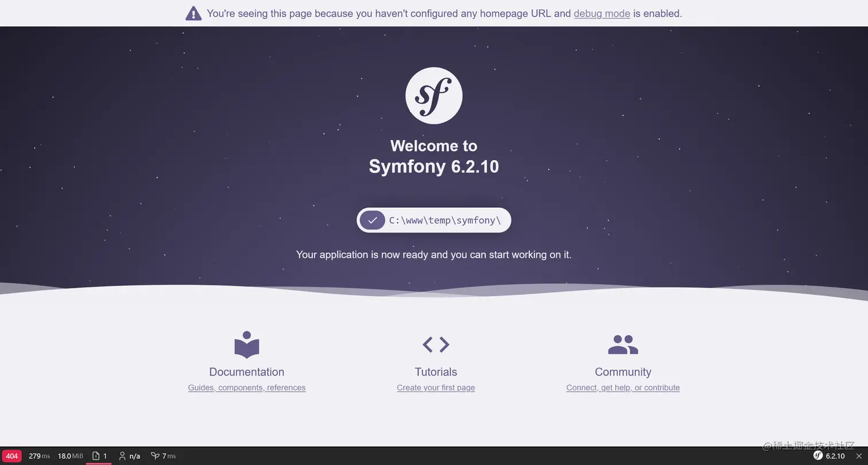Open the 18.0 MiB memory panel

(70, 456)
